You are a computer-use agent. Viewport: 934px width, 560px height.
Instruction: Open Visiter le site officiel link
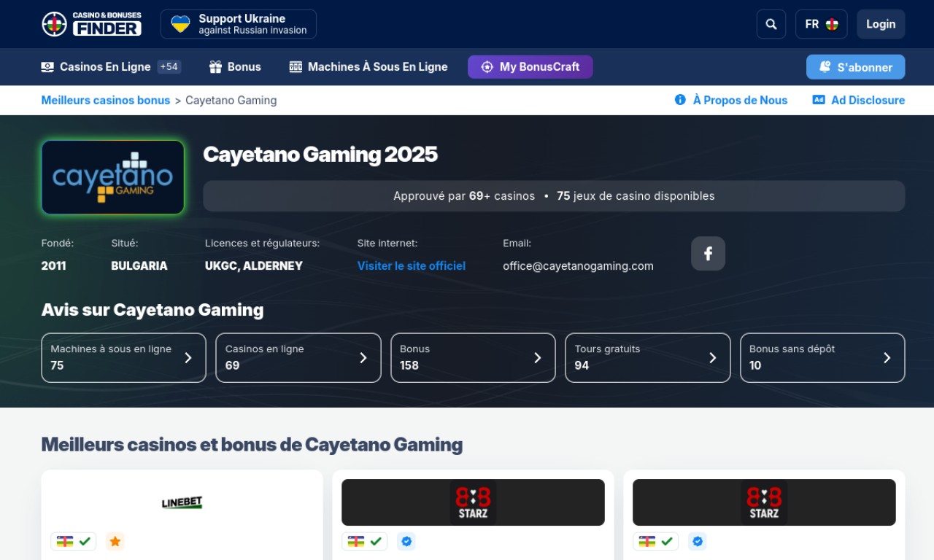pyautogui.click(x=412, y=266)
